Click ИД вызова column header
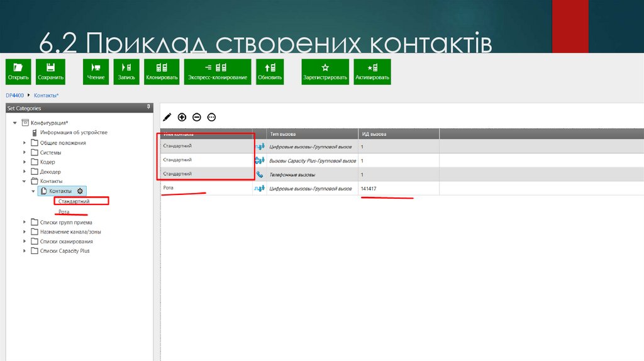This screenshot has width=644, height=361. point(399,134)
